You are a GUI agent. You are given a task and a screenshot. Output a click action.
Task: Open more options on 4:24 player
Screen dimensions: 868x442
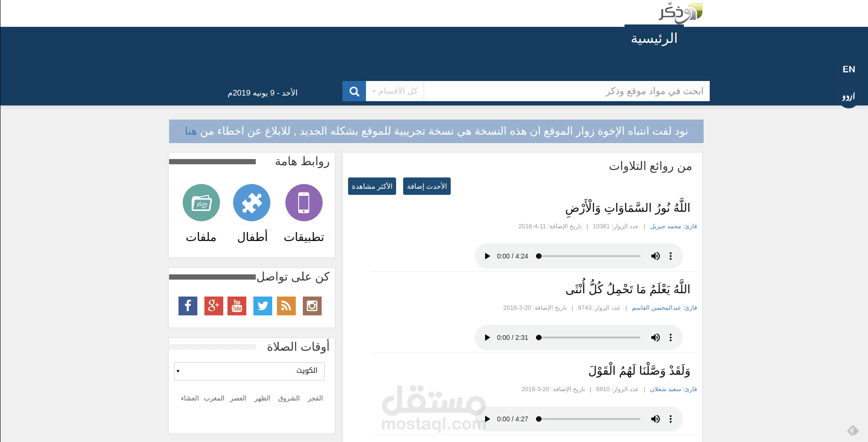click(x=671, y=256)
